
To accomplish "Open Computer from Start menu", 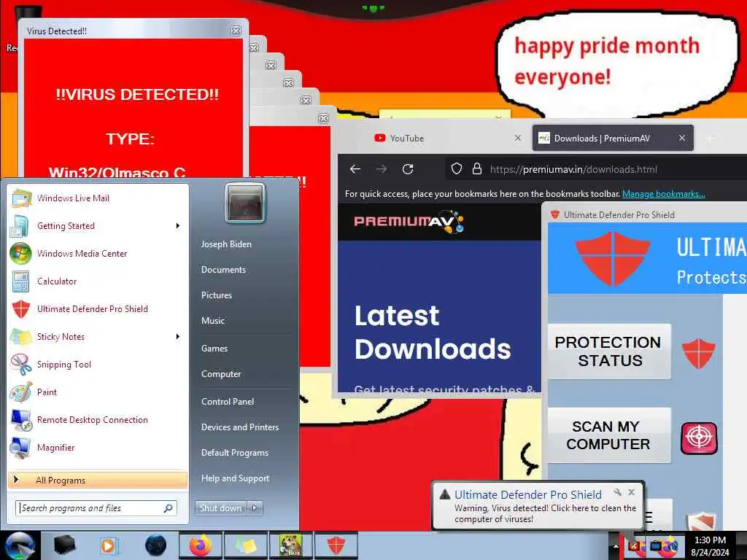I will coord(221,374).
